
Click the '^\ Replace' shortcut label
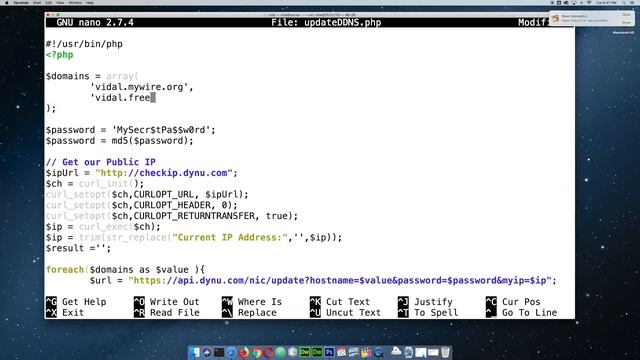[x=249, y=313]
